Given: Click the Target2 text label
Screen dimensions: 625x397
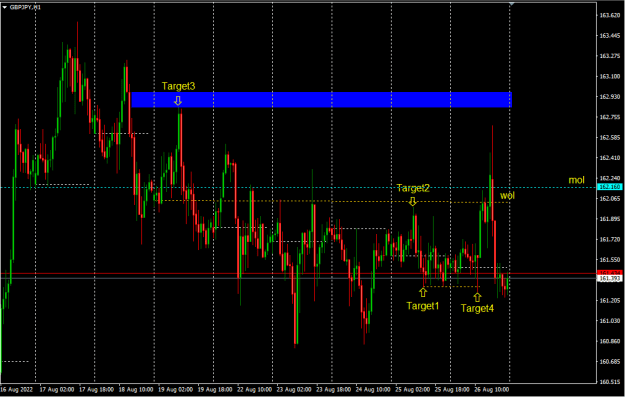Looking at the screenshot, I should point(413,188).
